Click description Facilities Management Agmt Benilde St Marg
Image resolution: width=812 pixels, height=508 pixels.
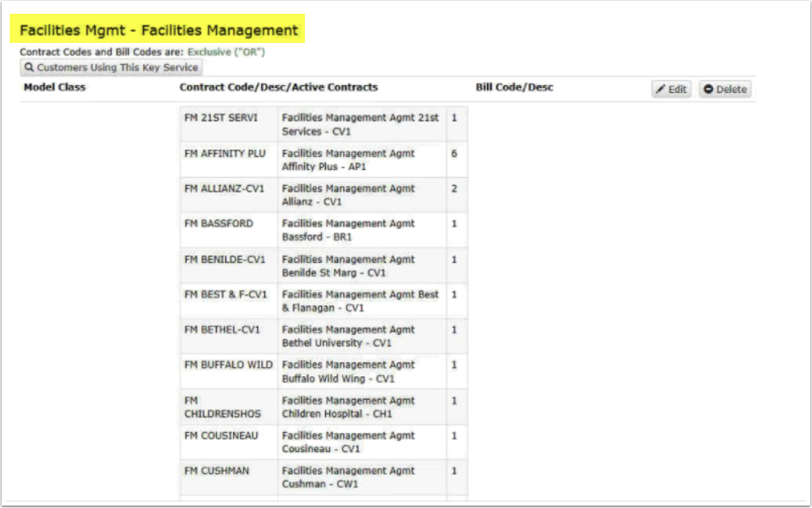click(349, 265)
